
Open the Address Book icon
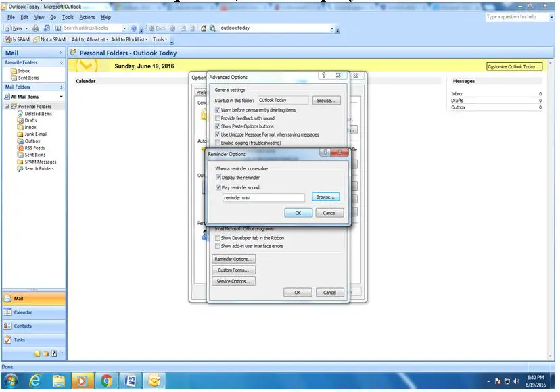pos(58,28)
